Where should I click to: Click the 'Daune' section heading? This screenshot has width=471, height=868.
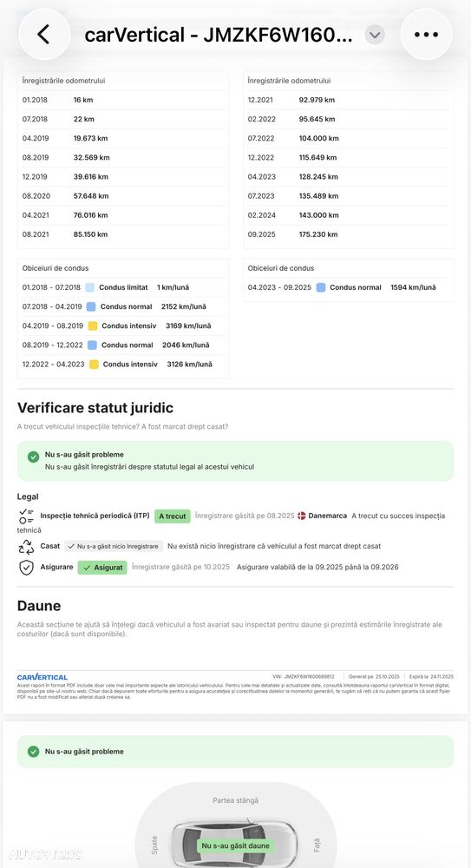click(x=39, y=606)
